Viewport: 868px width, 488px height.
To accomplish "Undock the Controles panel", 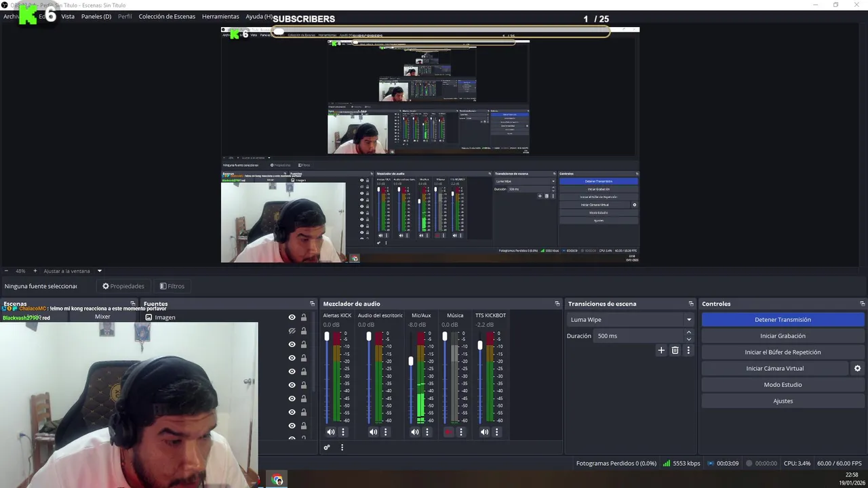I will pos(863,304).
